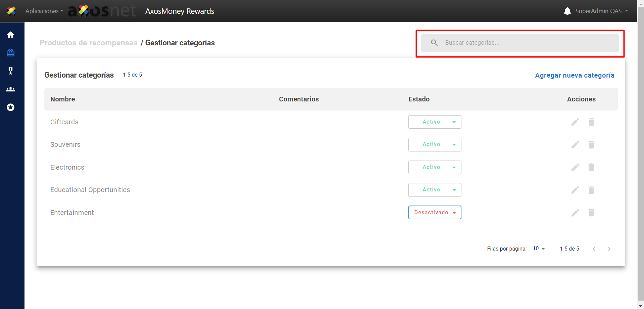Screen dimensions: 644x309
Task: Open the Giftcards Activo status dropdown
Action: tap(435, 122)
